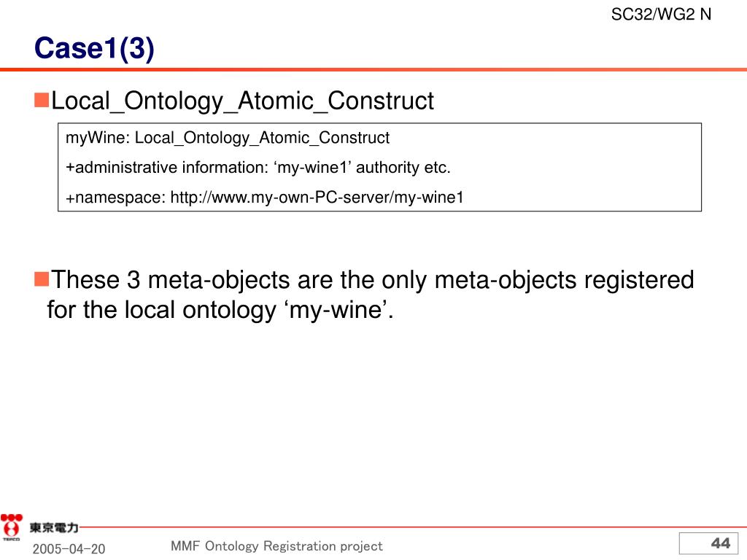Click the orange bullet before "These 3 meta-objects"
The width and height of the screenshot is (747, 560).
[42, 277]
